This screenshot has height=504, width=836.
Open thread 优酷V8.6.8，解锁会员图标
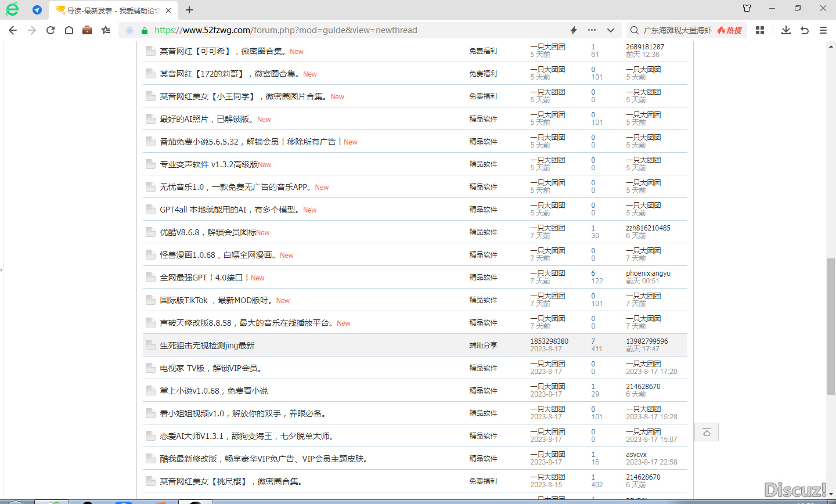point(208,232)
